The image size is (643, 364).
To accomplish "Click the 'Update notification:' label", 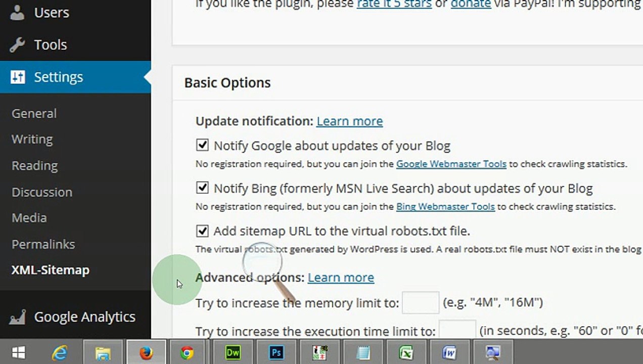I will [254, 121].
